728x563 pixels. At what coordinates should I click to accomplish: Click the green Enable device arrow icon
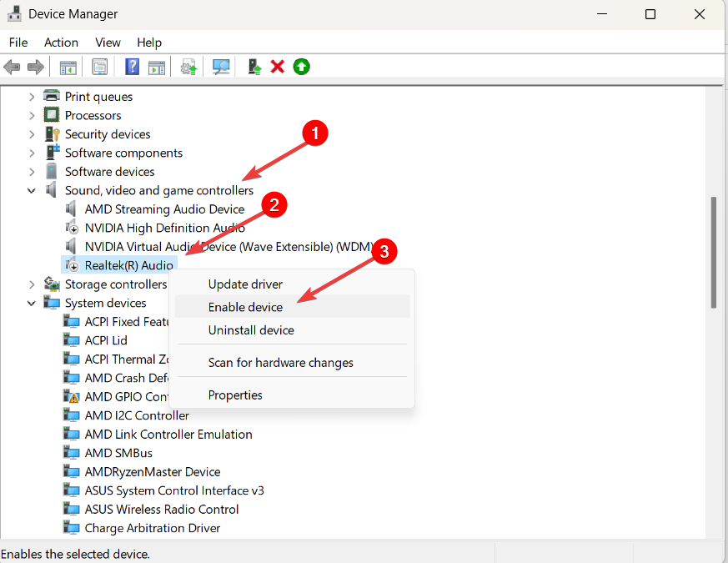[x=301, y=67]
